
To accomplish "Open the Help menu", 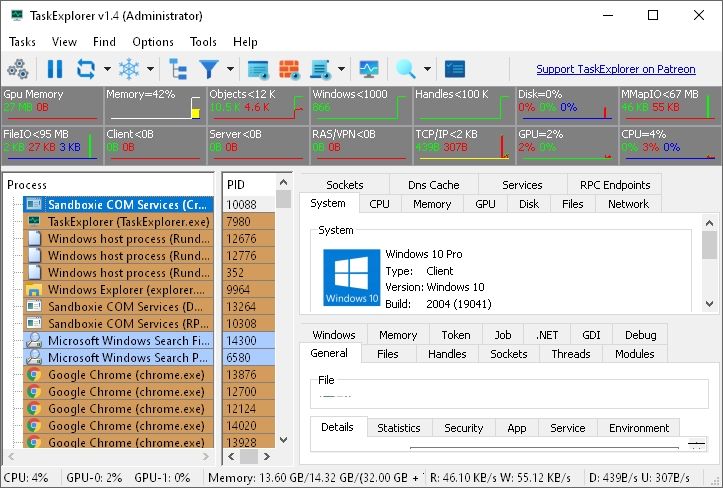I will tap(245, 42).
